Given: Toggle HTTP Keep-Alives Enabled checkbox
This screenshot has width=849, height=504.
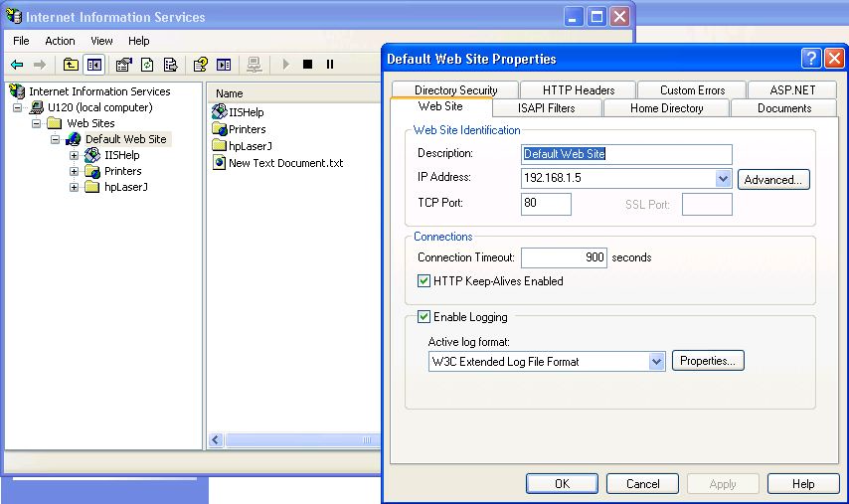Looking at the screenshot, I should pyautogui.click(x=424, y=281).
